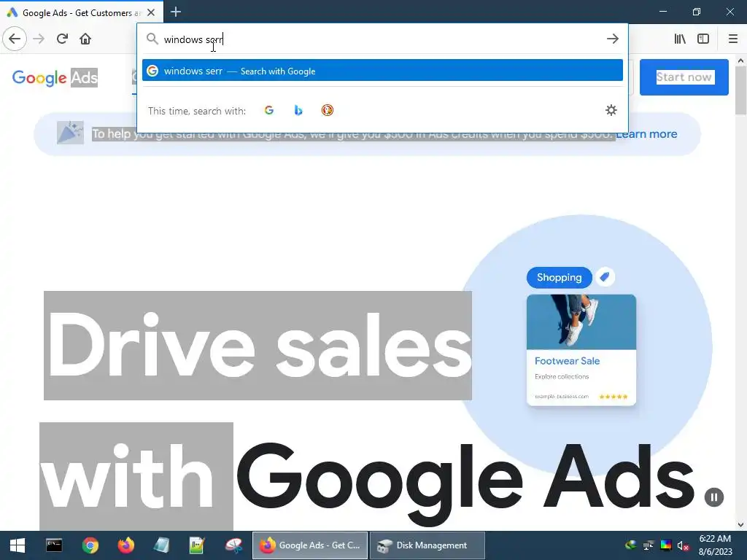Click the party popper icon in the promo banner
The width and height of the screenshot is (747, 560).
tap(70, 133)
